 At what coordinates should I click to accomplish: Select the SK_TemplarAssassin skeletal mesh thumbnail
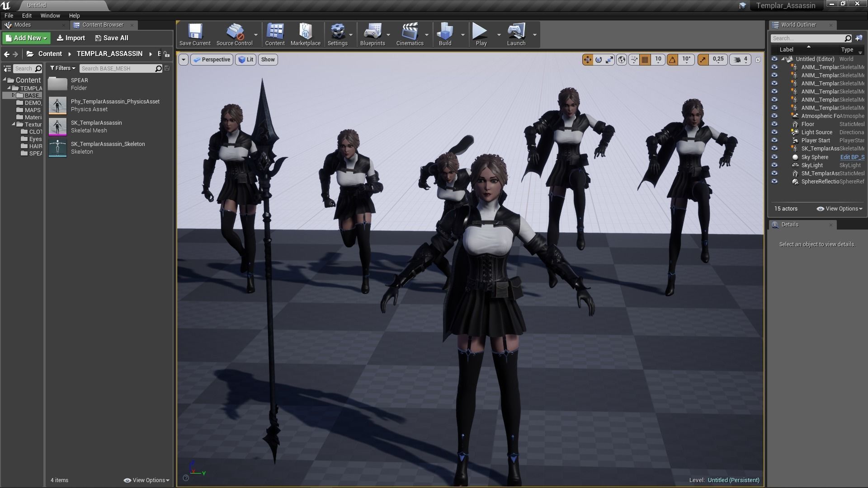pyautogui.click(x=57, y=127)
